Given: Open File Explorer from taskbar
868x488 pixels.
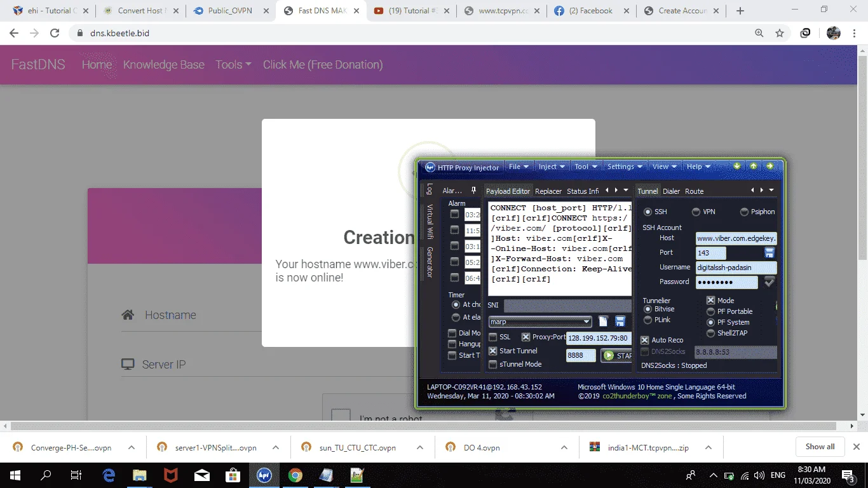Looking at the screenshot, I should pos(140,475).
